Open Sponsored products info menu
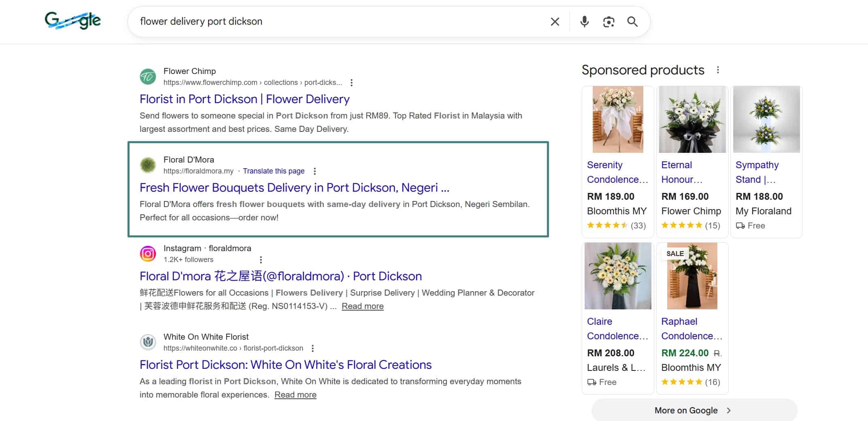The height and width of the screenshot is (421, 868). click(x=718, y=70)
